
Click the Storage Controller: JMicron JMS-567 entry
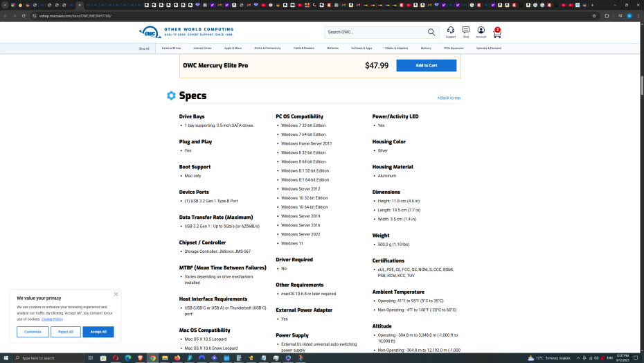tap(217, 251)
